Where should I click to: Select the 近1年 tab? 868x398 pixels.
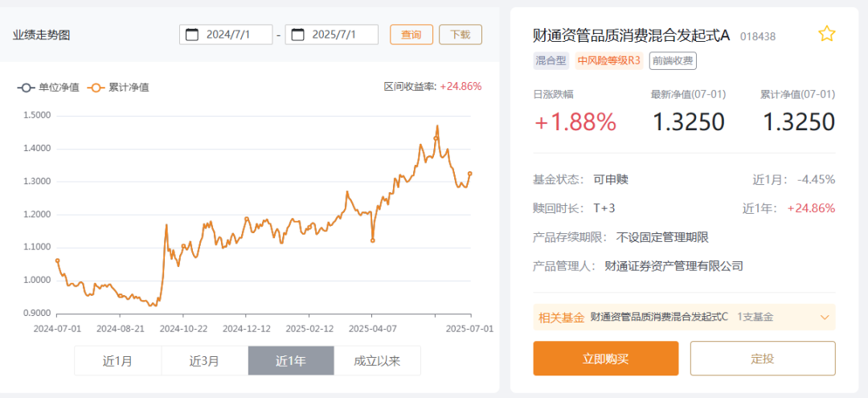[290, 361]
